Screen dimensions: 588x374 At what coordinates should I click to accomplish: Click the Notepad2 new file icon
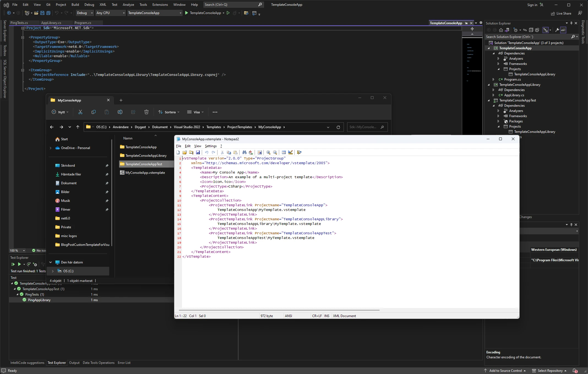[x=178, y=152]
